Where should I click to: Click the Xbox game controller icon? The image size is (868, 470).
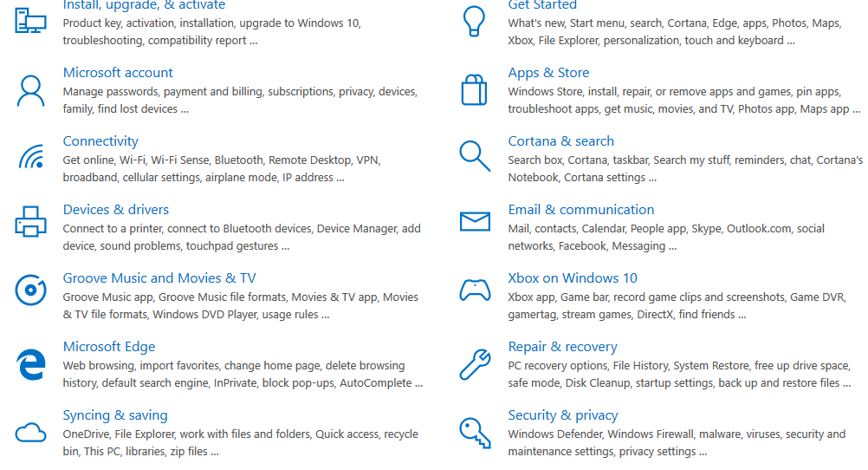point(475,290)
